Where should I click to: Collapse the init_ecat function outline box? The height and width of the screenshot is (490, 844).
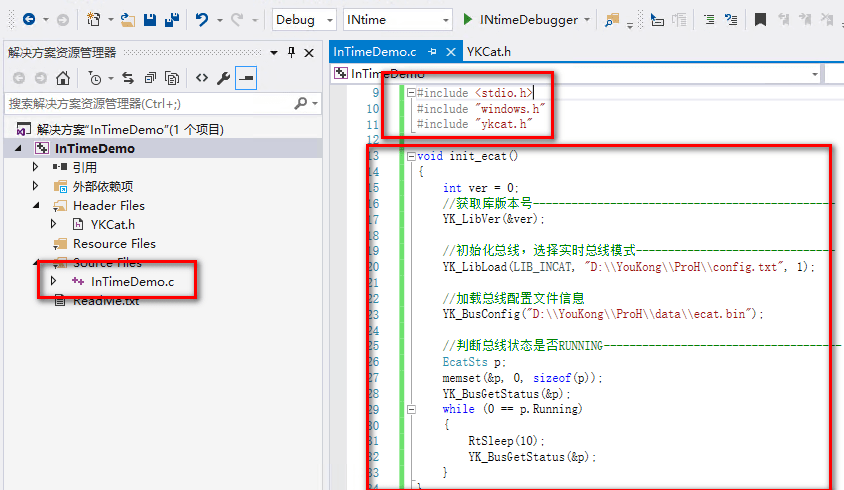pyautogui.click(x=411, y=156)
